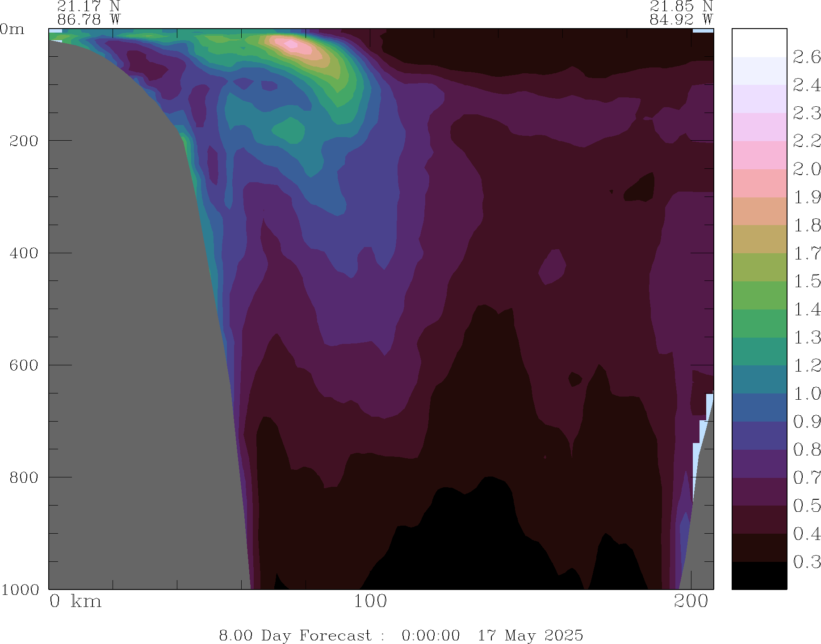Viewport: 821px width, 644px height.
Task: Click the maroon band between 0.4 and 0.5
Action: click(759, 519)
